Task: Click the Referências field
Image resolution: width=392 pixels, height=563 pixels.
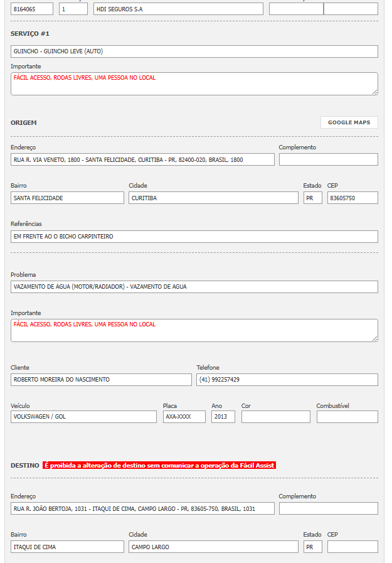Action: (194, 237)
